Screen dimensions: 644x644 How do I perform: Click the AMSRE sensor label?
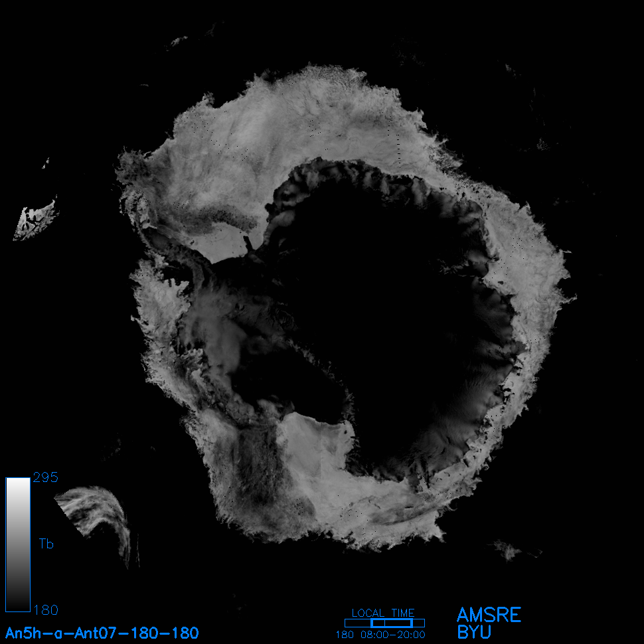pyautogui.click(x=489, y=615)
